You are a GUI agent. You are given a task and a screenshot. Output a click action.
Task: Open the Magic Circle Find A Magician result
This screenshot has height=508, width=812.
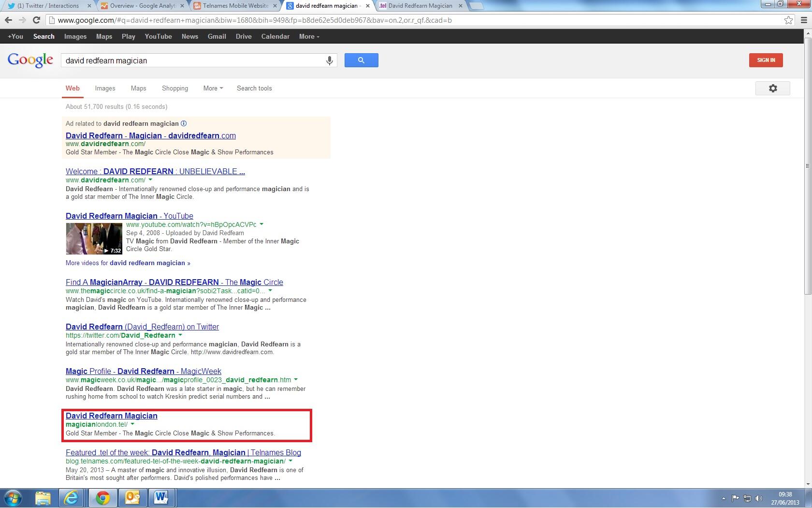(x=174, y=283)
